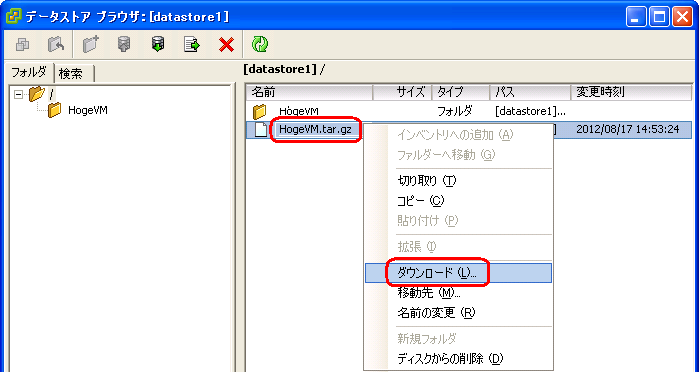Viewport: 699px width, 372px height.
Task: Click the フォルダ type cell of HogeVM
Action: coord(454,111)
